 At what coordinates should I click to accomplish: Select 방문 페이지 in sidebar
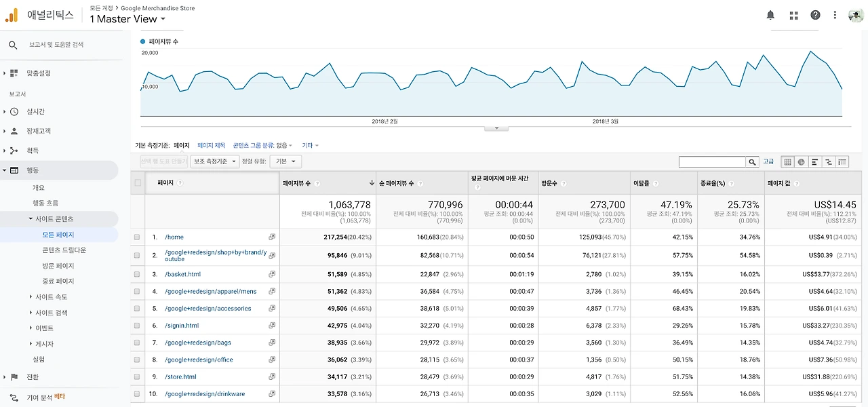pos(58,266)
